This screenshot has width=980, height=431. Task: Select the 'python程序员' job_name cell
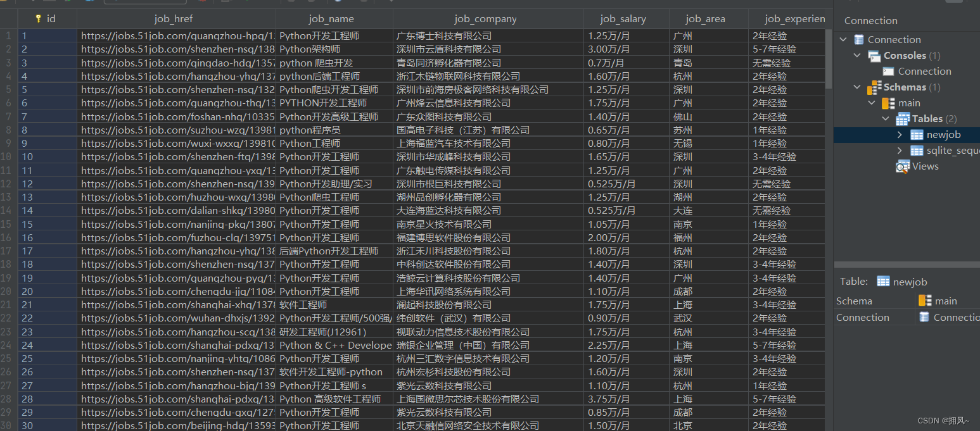pyautogui.click(x=334, y=130)
